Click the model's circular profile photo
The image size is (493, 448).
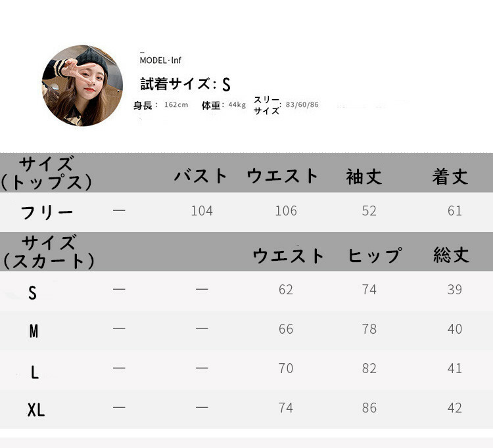tap(82, 85)
